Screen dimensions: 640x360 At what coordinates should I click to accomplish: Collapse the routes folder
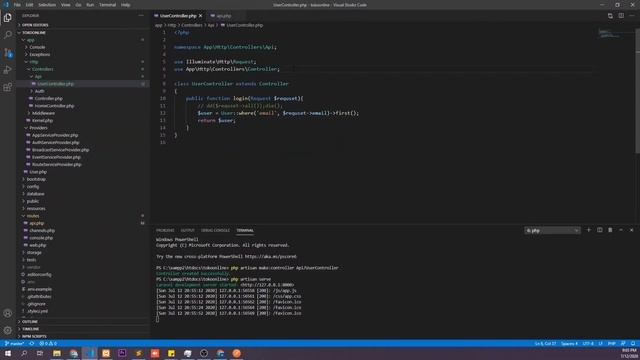tap(33, 216)
